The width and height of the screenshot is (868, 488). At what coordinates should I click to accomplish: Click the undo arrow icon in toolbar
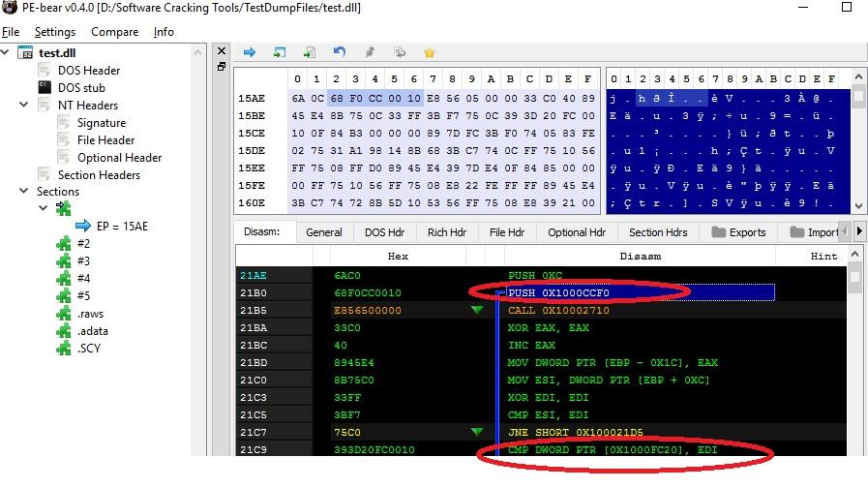pos(339,52)
